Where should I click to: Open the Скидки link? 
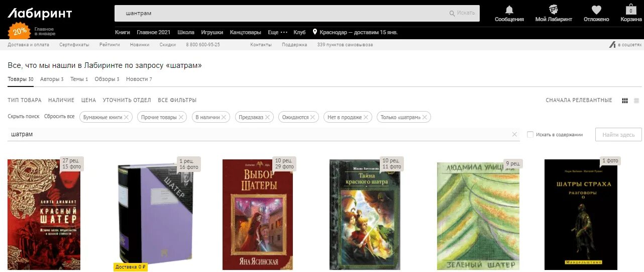tap(167, 45)
